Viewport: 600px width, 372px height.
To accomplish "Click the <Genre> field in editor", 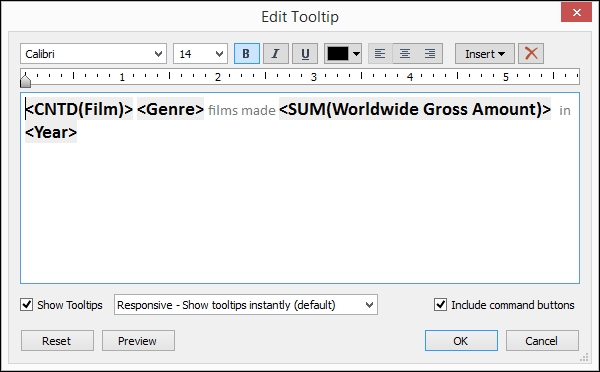I will pyautogui.click(x=170, y=109).
